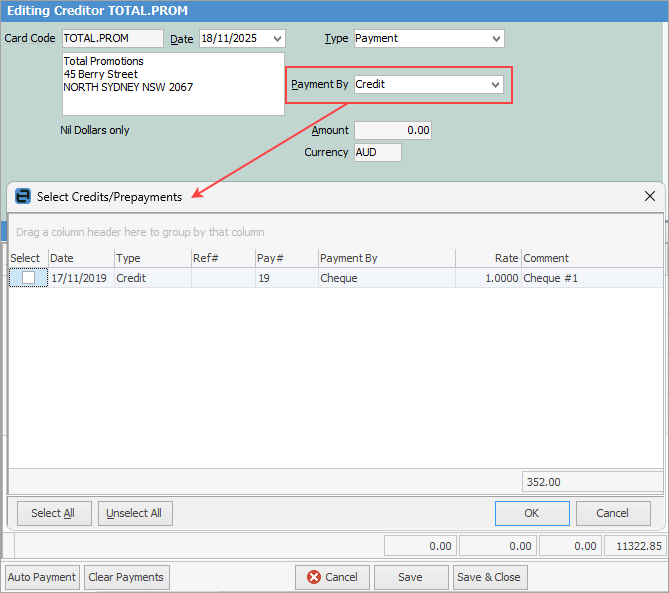Sort by the Rate column header
The height and width of the screenshot is (593, 669).
488,258
